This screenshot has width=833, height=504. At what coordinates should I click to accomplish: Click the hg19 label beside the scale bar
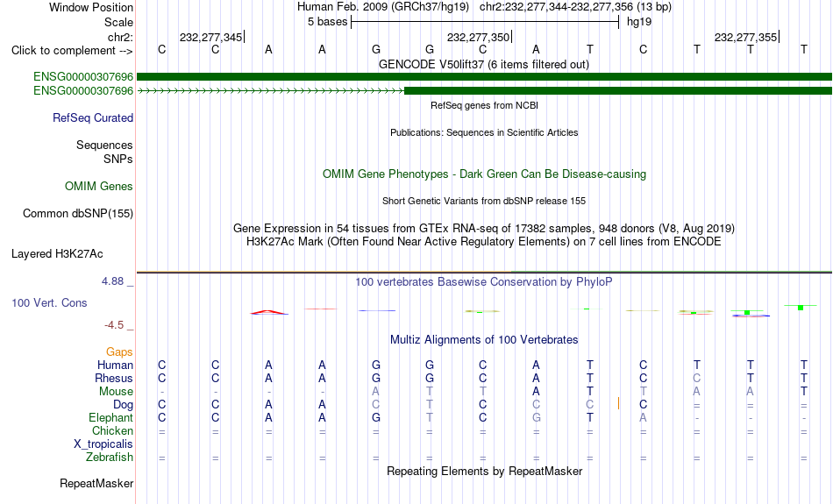639,22
